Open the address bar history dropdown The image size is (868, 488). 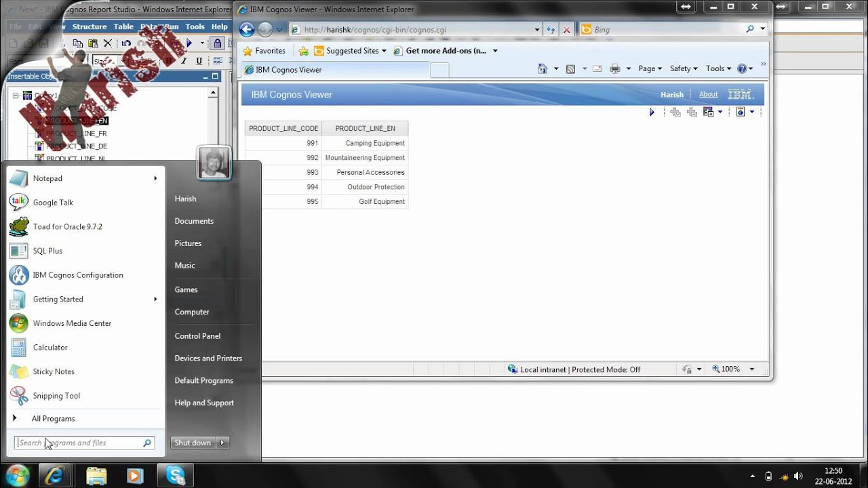(537, 30)
